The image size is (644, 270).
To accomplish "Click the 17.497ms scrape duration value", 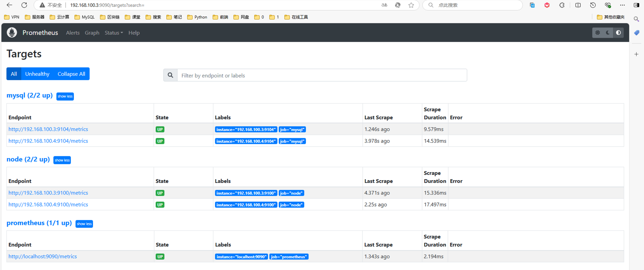I will tap(435, 205).
